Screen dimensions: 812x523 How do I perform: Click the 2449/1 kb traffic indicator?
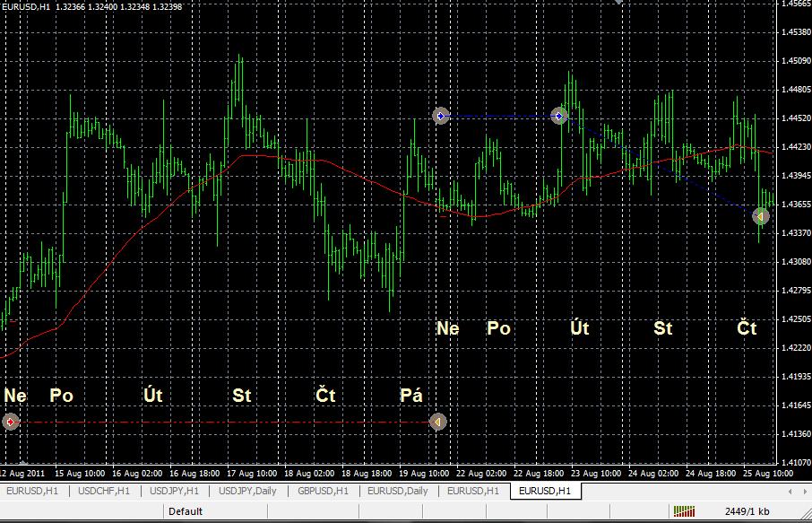pyautogui.click(x=747, y=511)
